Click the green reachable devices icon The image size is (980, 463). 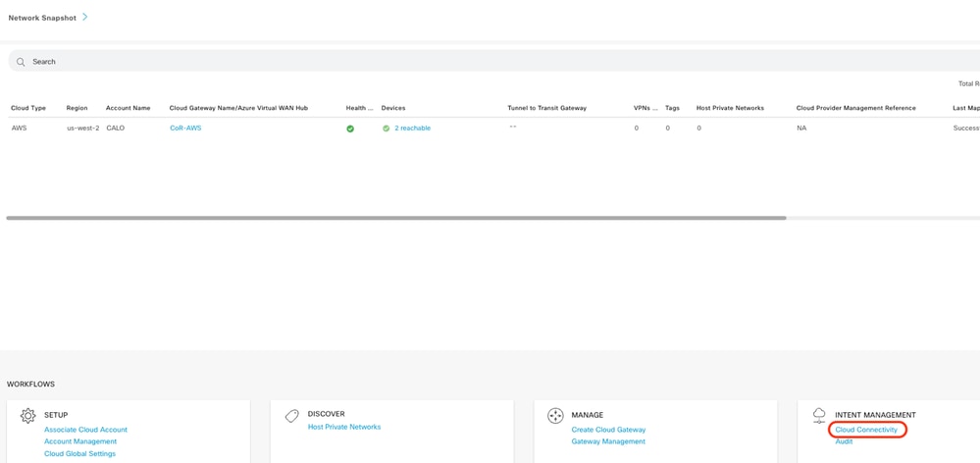click(x=387, y=129)
